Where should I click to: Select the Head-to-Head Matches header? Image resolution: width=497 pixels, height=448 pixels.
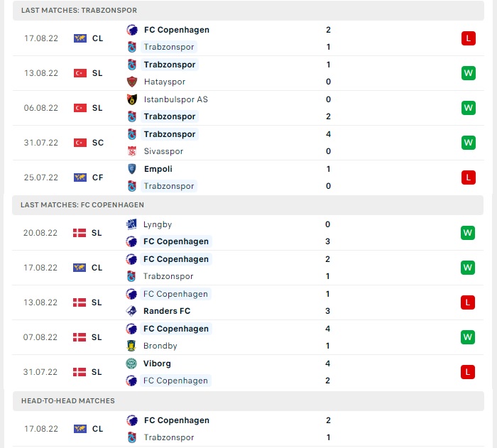point(248,401)
